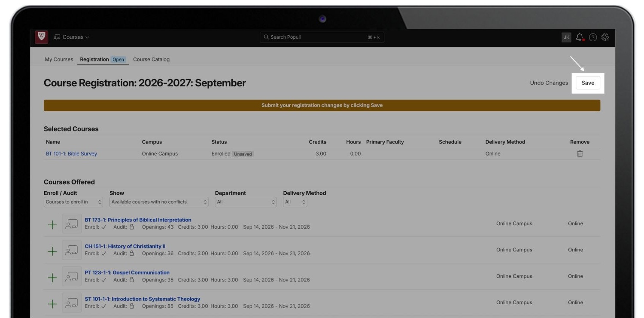Viewport: 644px width, 318px height.
Task: Add CH 151-1 with the green plus icon
Action: (x=52, y=251)
